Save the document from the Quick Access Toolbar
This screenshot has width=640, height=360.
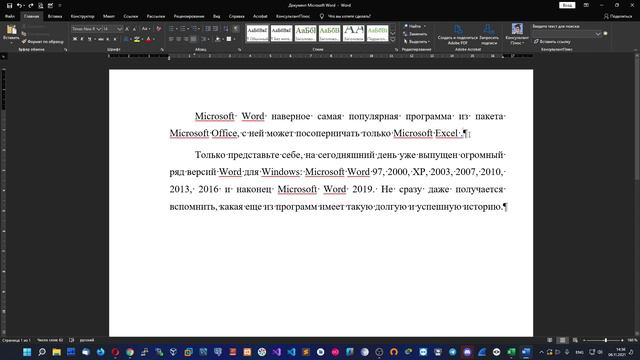tap(9, 5)
